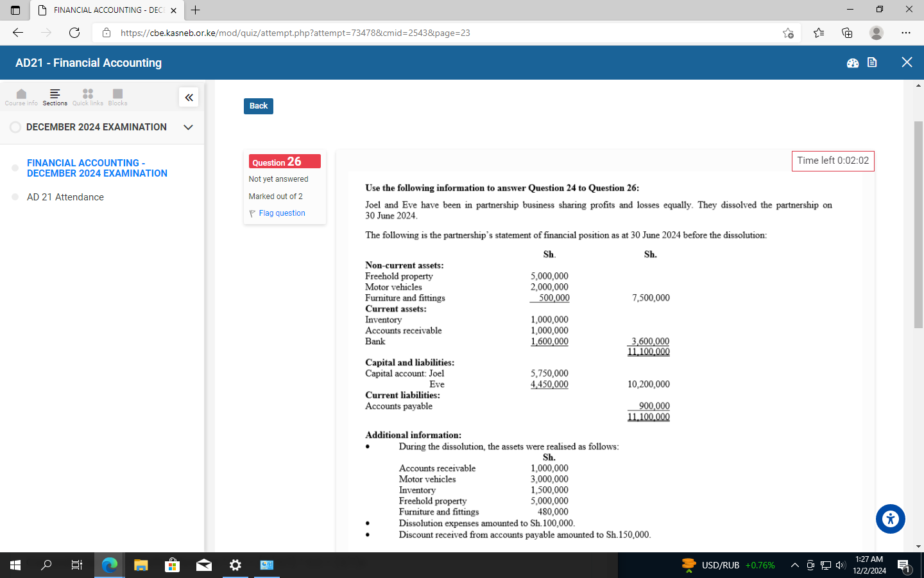Open the document page icon in header
Screen dimensions: 924x578
(872, 62)
